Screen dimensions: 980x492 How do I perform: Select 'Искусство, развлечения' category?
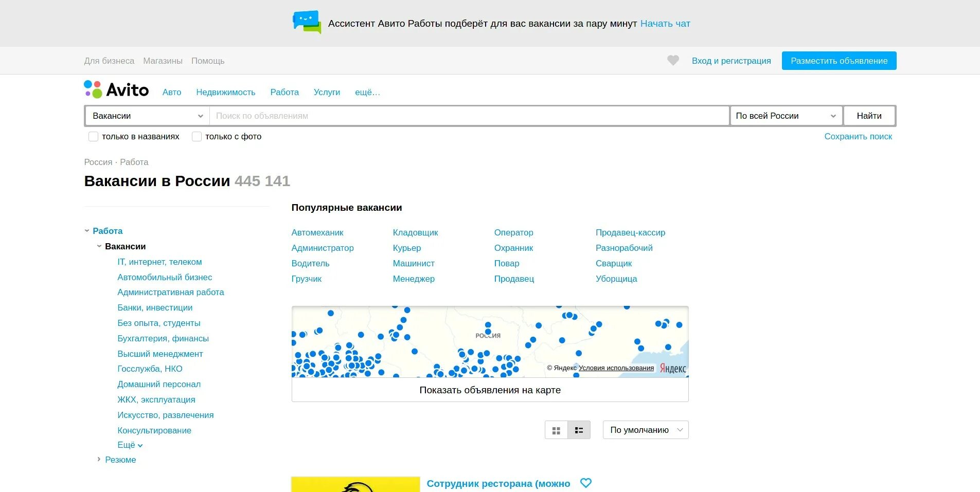coord(166,415)
